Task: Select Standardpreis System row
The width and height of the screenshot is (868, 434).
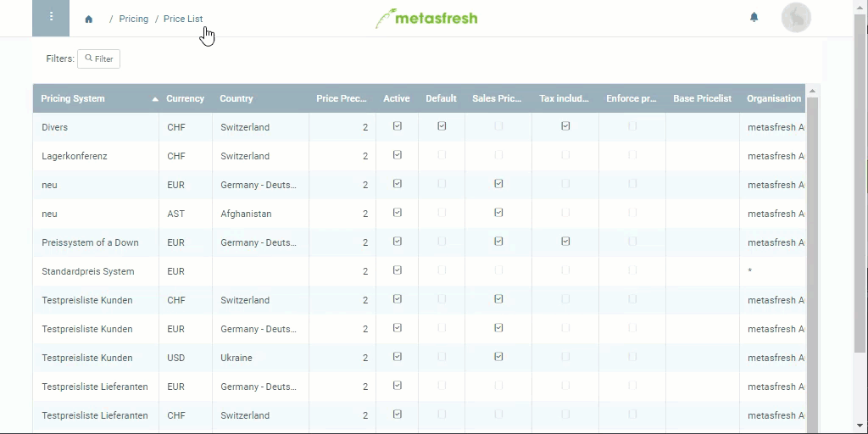Action: [419, 271]
